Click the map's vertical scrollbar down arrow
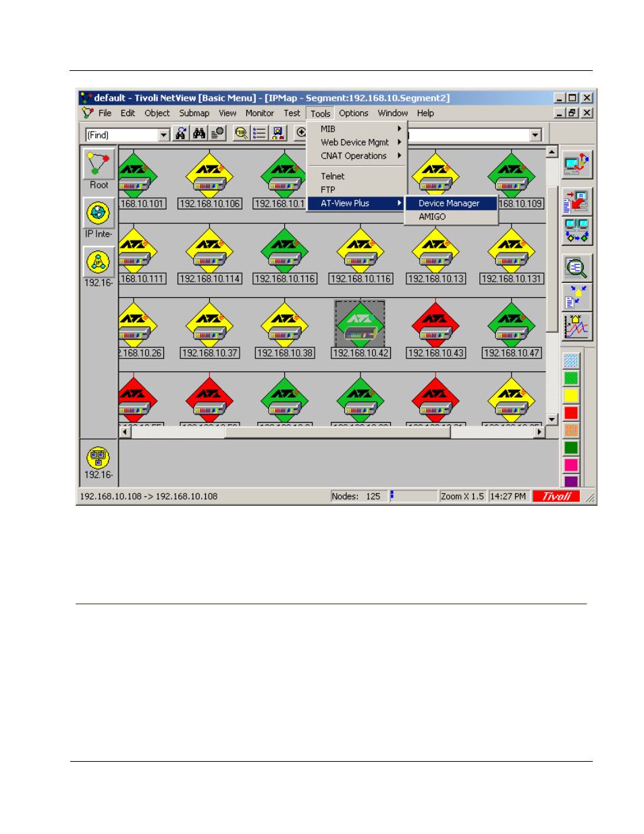The height and width of the screenshot is (834, 644). click(x=552, y=419)
